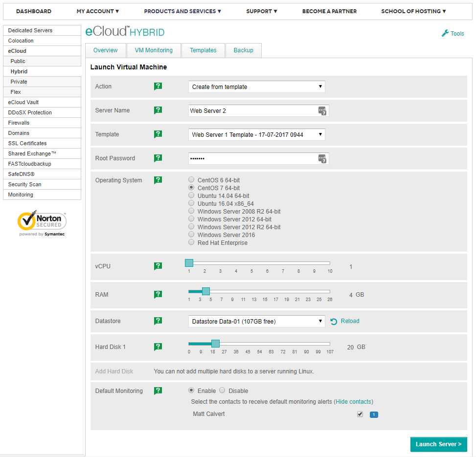This screenshot has width=476, height=457.
Task: Click the help icon beside RAM
Action: coord(158,294)
